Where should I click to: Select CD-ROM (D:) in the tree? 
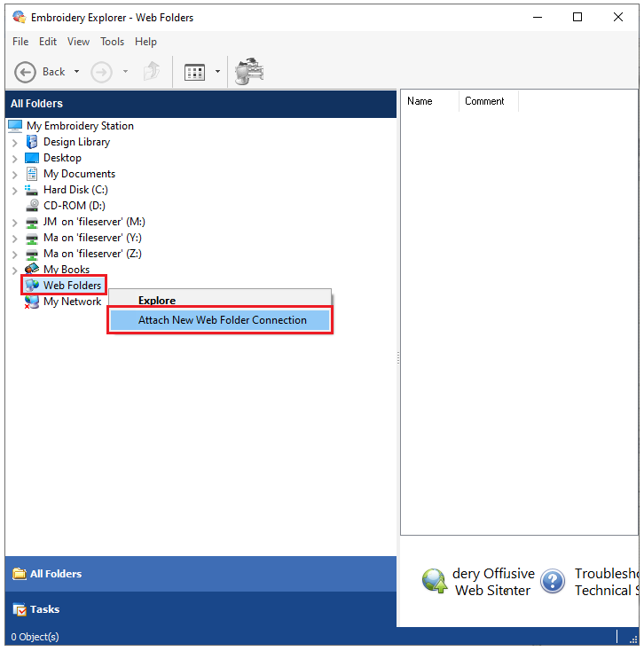(75, 206)
